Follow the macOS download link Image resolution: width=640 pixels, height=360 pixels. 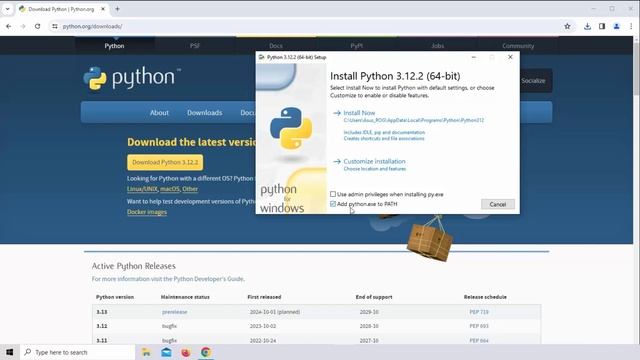click(x=170, y=189)
